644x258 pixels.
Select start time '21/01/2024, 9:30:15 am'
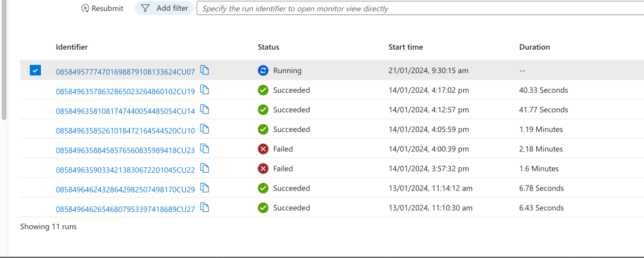pos(428,71)
